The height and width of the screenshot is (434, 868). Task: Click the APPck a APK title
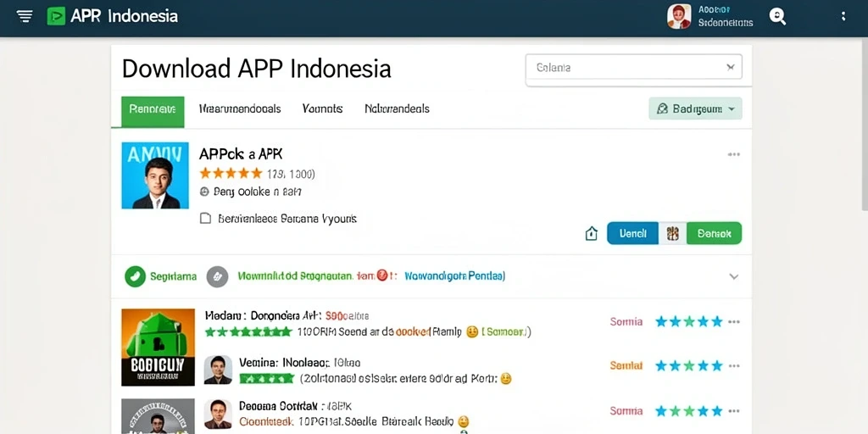(x=241, y=154)
